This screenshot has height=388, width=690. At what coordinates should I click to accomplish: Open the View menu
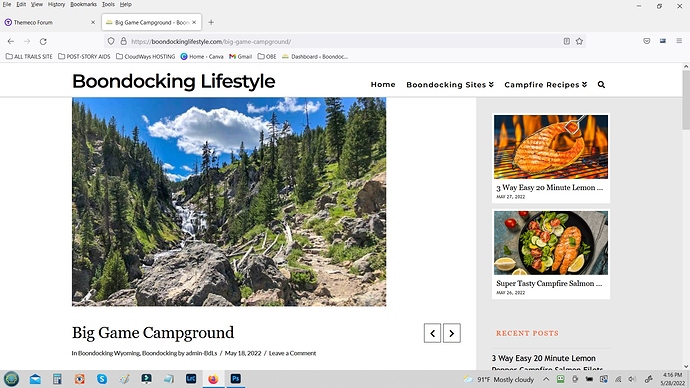pos(37,4)
